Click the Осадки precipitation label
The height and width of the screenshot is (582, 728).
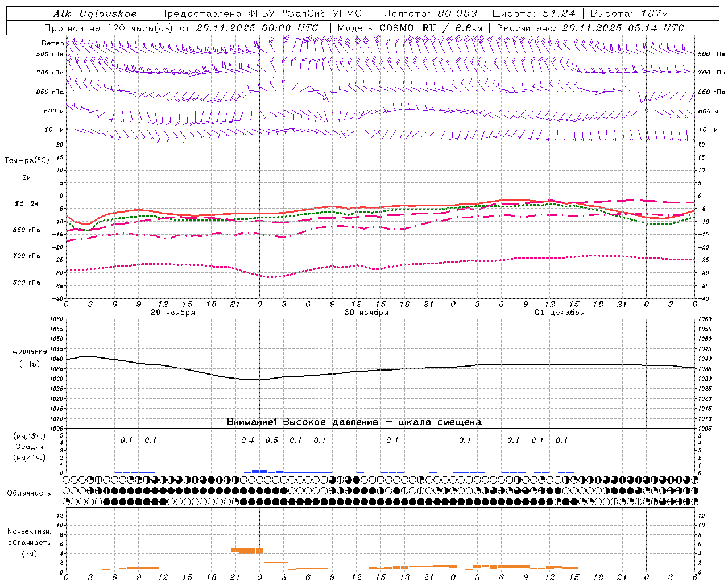click(30, 447)
